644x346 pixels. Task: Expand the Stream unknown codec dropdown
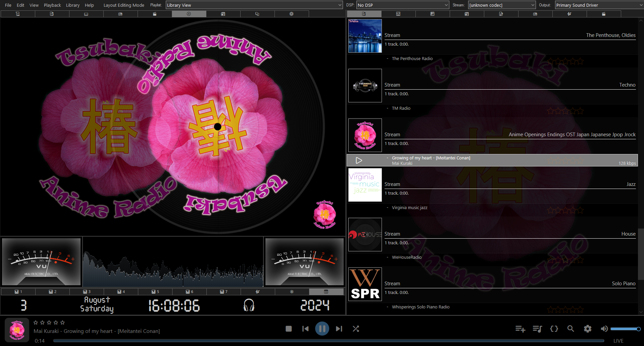coord(502,5)
